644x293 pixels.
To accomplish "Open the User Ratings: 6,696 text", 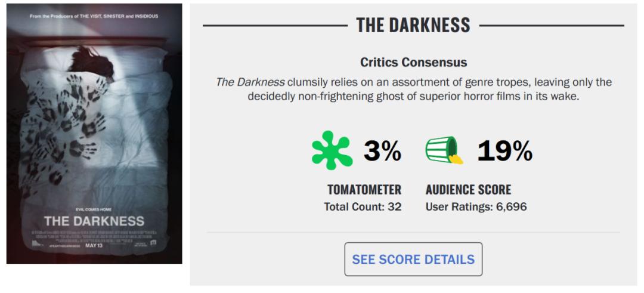I will point(476,207).
